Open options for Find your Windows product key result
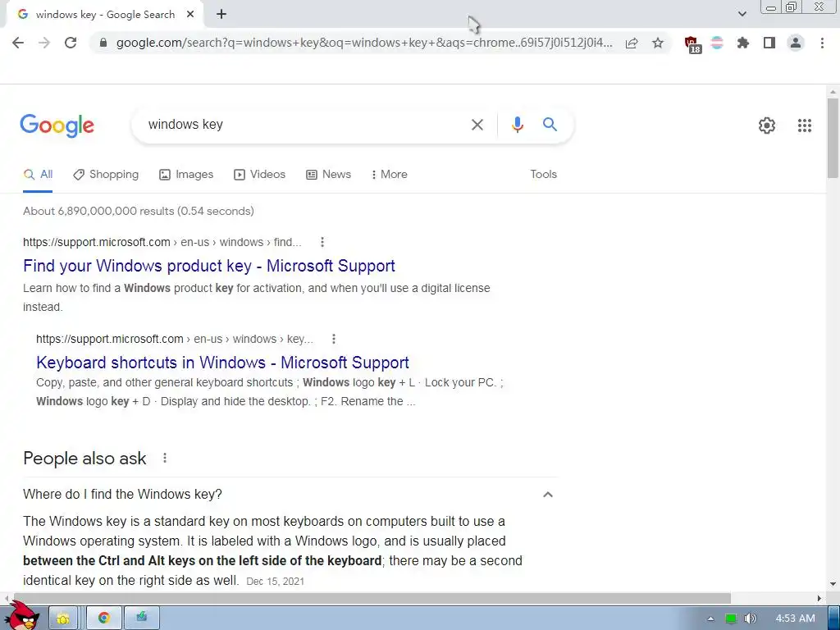This screenshot has width=840, height=630. (x=322, y=242)
